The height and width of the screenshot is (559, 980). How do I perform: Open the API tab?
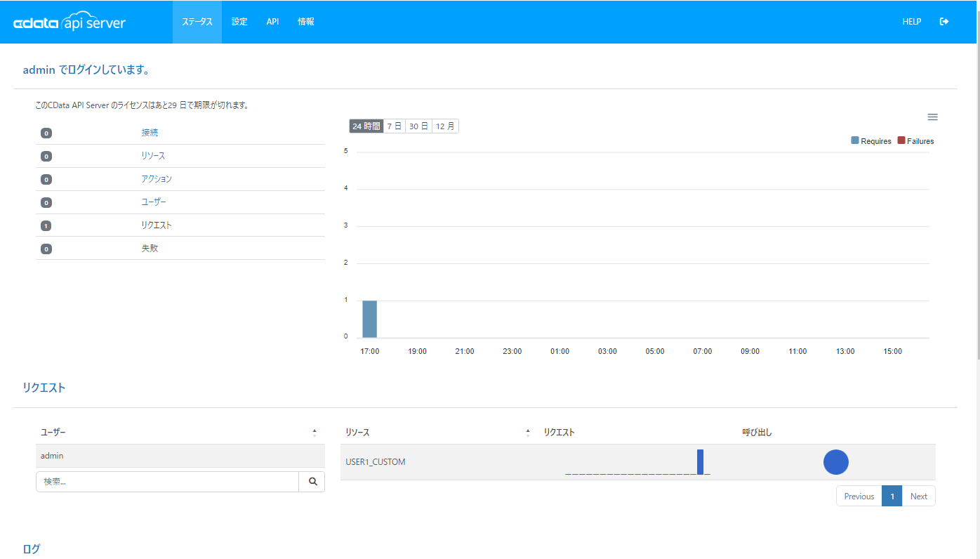(272, 22)
